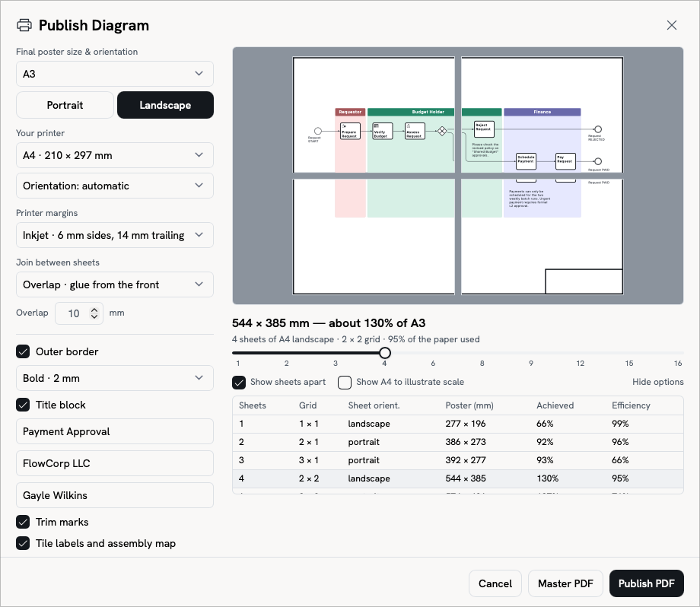Click the printer icon beside Publish Diagram
This screenshot has width=700, height=607.
click(24, 25)
